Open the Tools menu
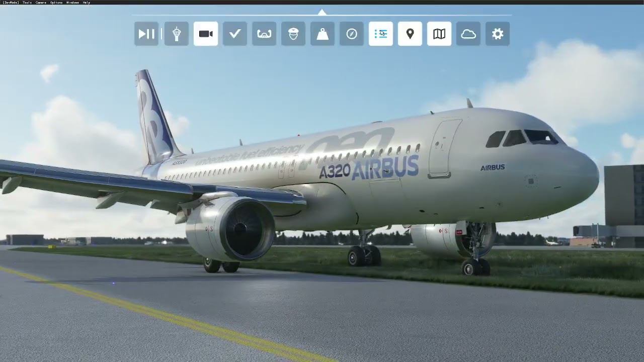Screen dimensions: 644x362 click(x=27, y=3)
